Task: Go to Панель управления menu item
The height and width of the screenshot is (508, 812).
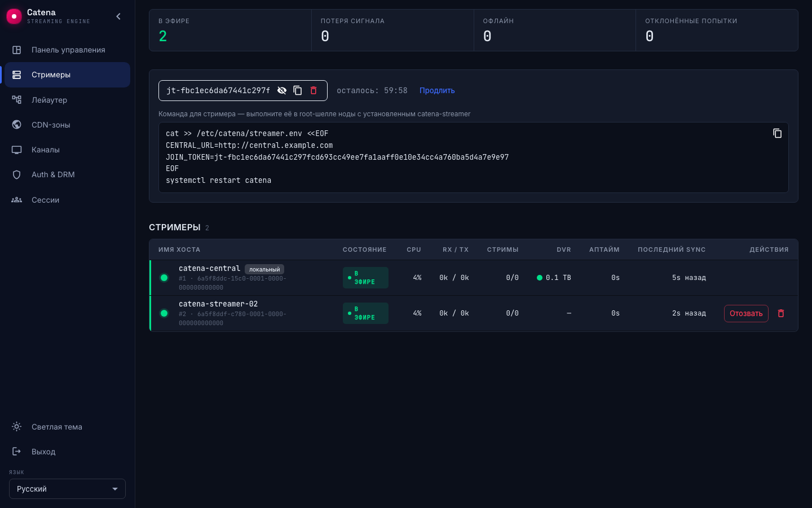Action: 67,50
